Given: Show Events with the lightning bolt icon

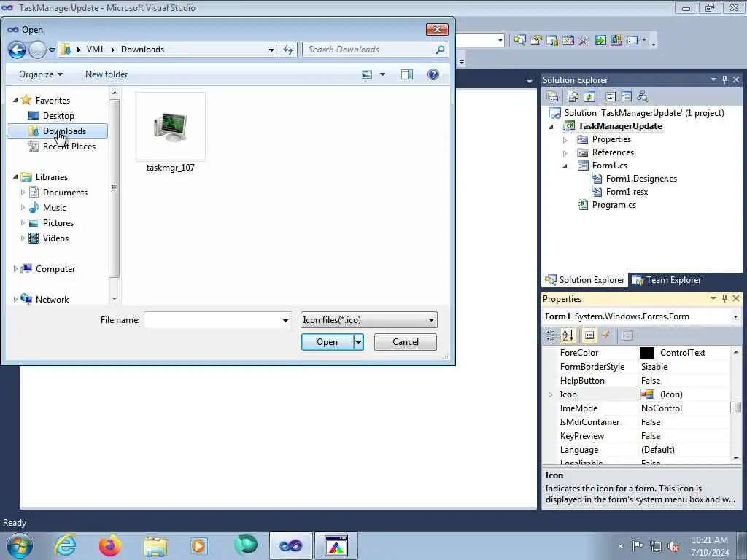Looking at the screenshot, I should click(x=606, y=335).
